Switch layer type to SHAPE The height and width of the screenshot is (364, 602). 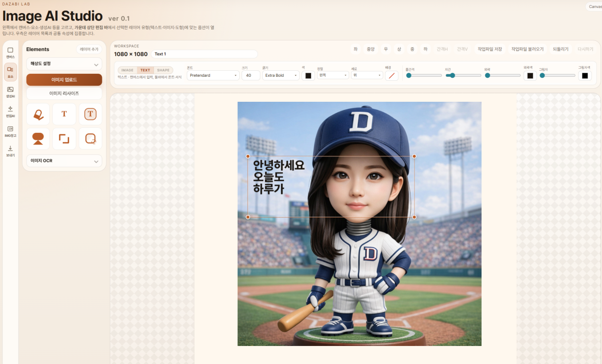tap(163, 70)
